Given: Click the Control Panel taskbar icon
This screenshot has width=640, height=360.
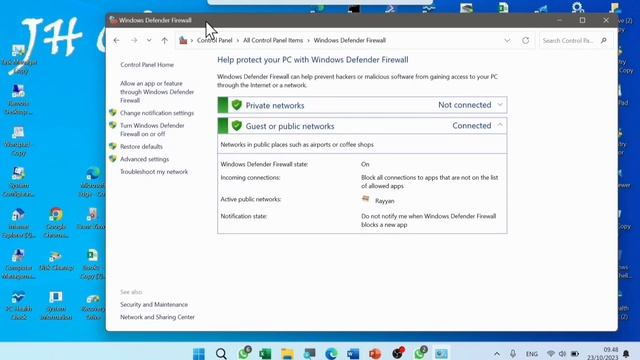Looking at the screenshot, I should pyautogui.click(x=441, y=353).
